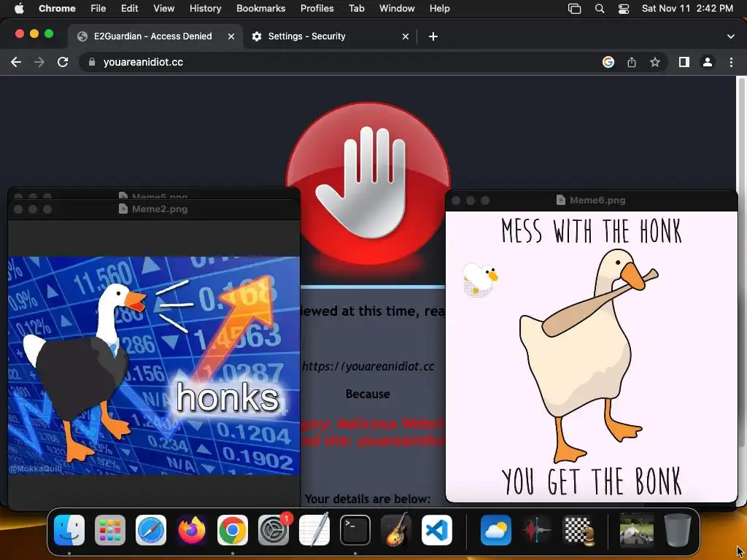Image resolution: width=747 pixels, height=560 pixels.
Task: Click the Chrome icon in the Dock
Action: pos(233,530)
